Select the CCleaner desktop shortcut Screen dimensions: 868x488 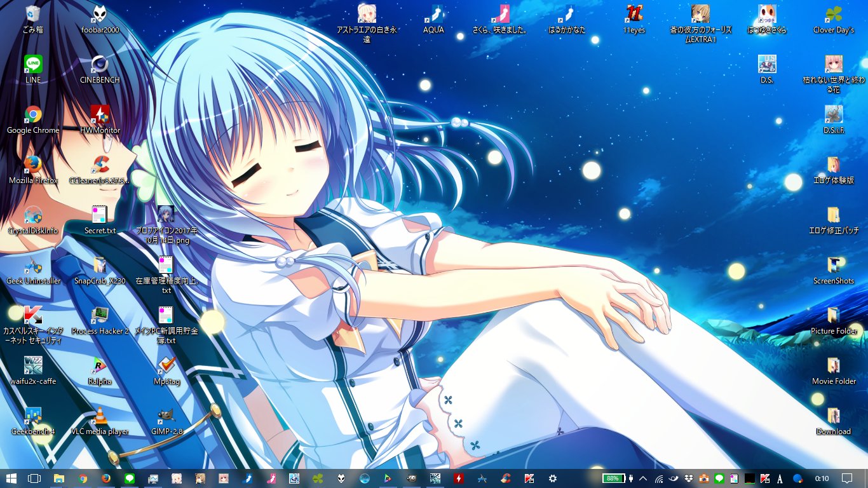coord(100,170)
